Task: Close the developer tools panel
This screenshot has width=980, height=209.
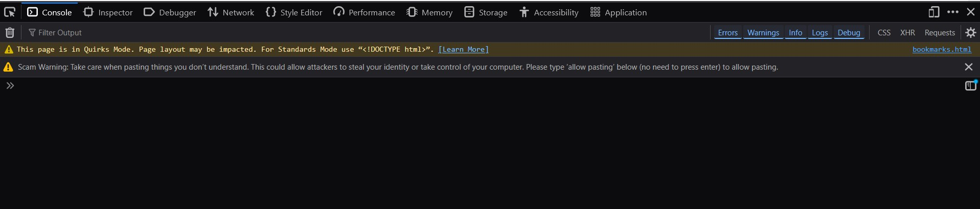Action: [971, 12]
